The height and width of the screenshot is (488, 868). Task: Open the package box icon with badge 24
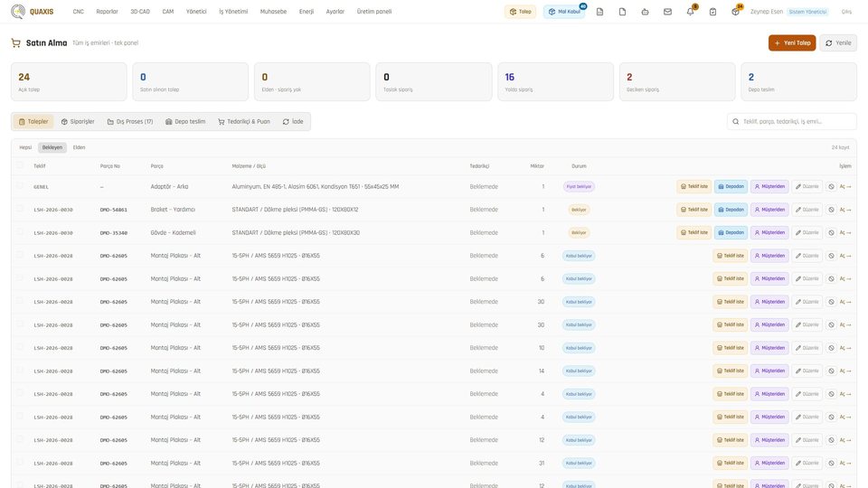point(735,12)
